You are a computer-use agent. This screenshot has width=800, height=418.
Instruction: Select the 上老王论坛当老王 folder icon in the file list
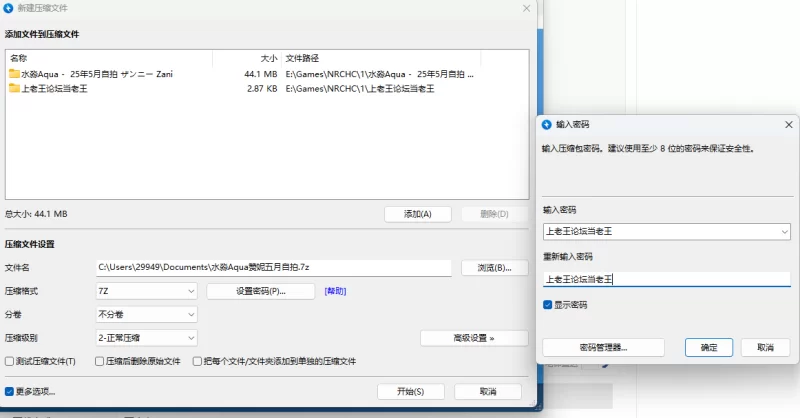14,88
